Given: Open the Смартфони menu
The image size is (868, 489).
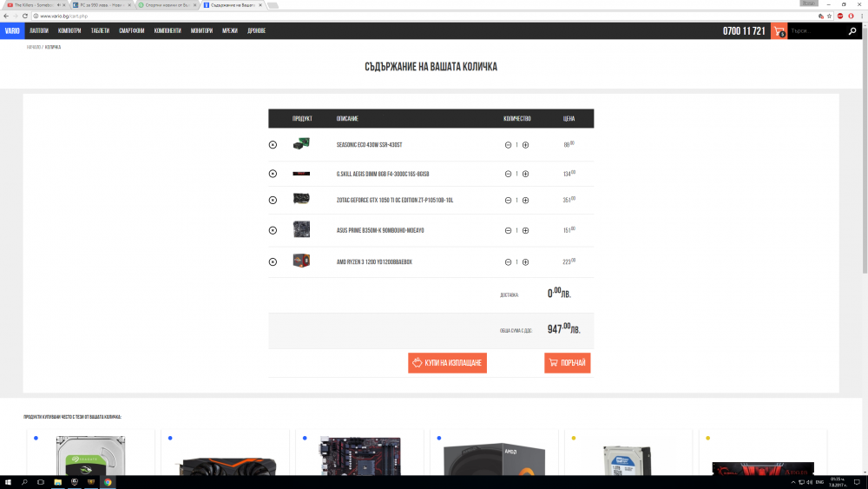Looking at the screenshot, I should click(131, 31).
